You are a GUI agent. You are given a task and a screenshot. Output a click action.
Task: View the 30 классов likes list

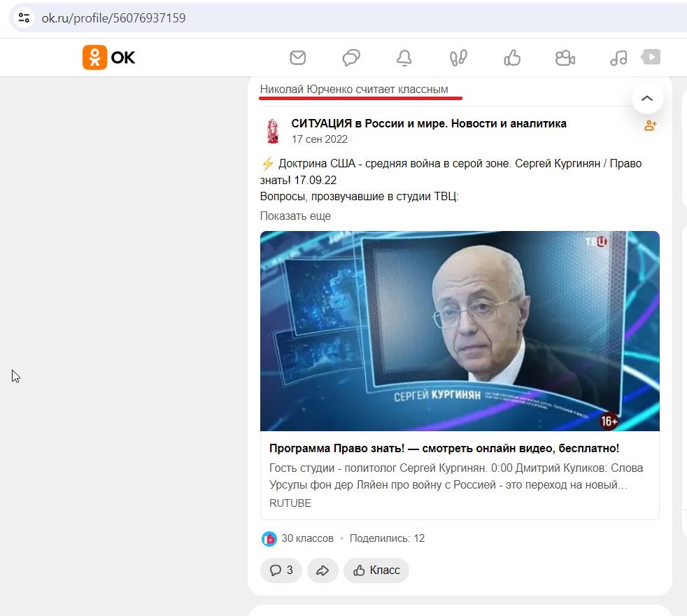pos(308,538)
